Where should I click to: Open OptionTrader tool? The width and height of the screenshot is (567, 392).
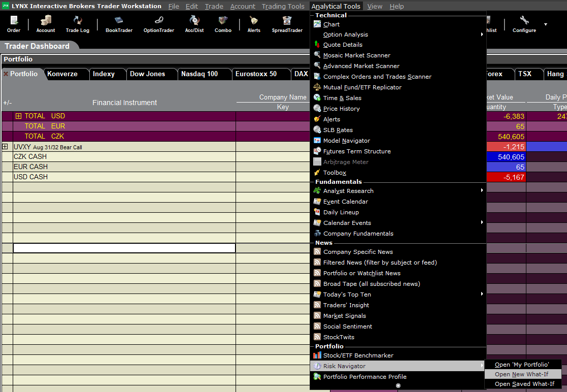click(158, 24)
